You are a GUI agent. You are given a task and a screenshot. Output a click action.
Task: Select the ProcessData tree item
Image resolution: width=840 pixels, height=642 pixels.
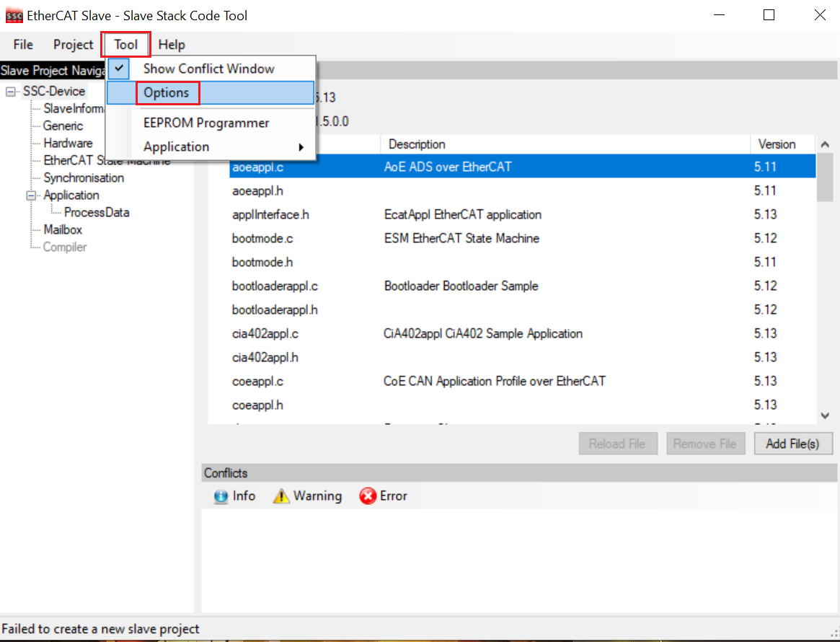click(97, 212)
